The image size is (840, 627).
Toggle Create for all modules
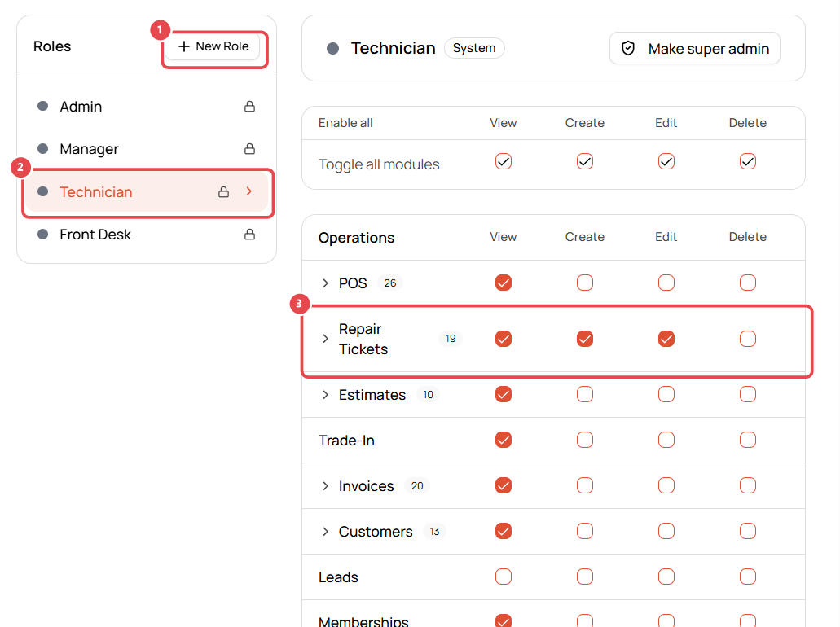[x=584, y=162]
